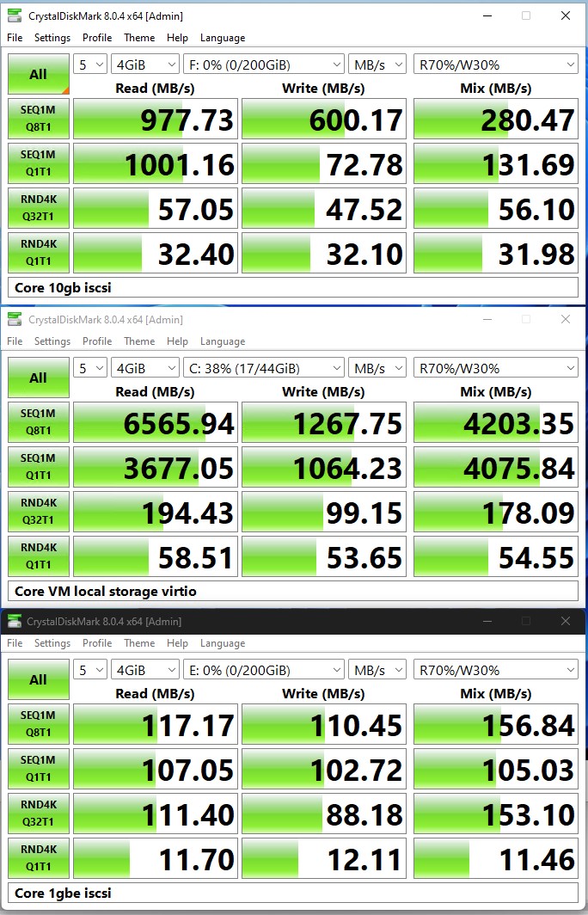Start RND4K Q1T1 test in Core 10gb iscsi window

(39, 253)
